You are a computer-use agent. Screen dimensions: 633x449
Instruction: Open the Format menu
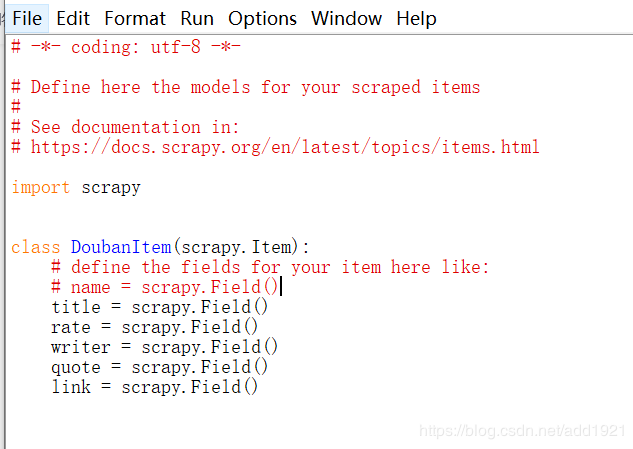click(135, 19)
